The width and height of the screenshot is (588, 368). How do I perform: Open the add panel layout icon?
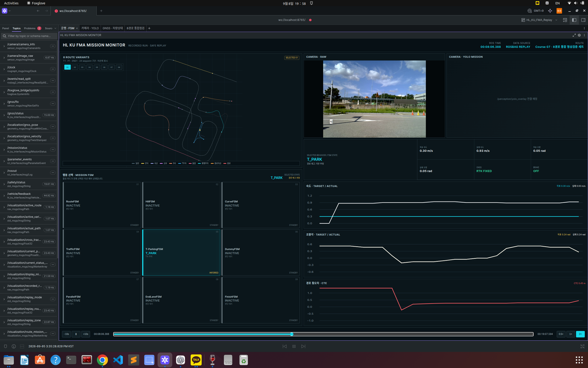pos(565,20)
